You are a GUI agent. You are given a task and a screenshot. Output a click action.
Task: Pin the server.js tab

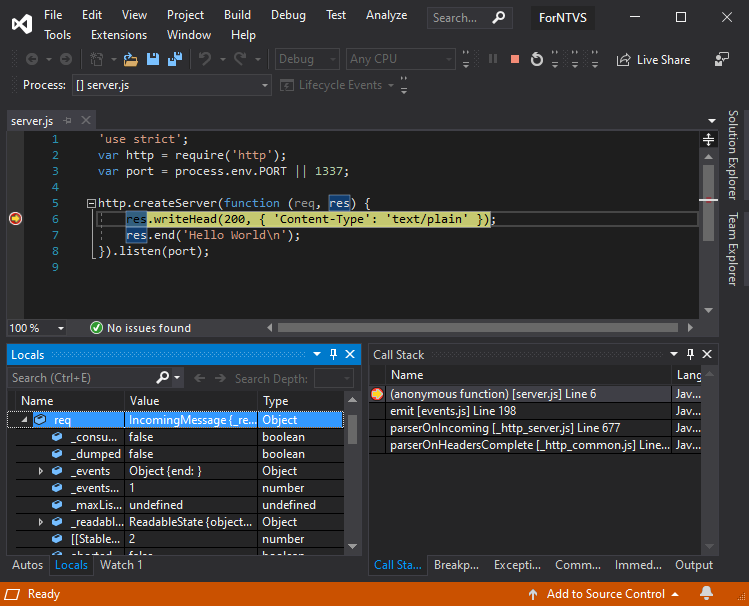pos(67,120)
